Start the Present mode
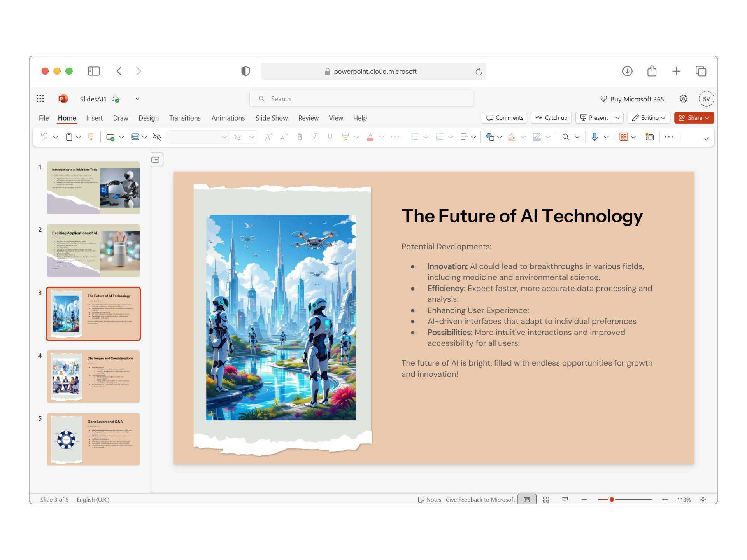 [x=594, y=118]
